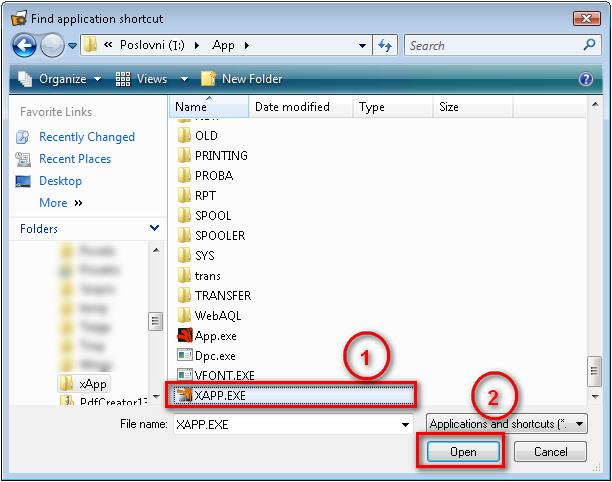The width and height of the screenshot is (612, 482).
Task: Click the File name input field
Action: 284,424
